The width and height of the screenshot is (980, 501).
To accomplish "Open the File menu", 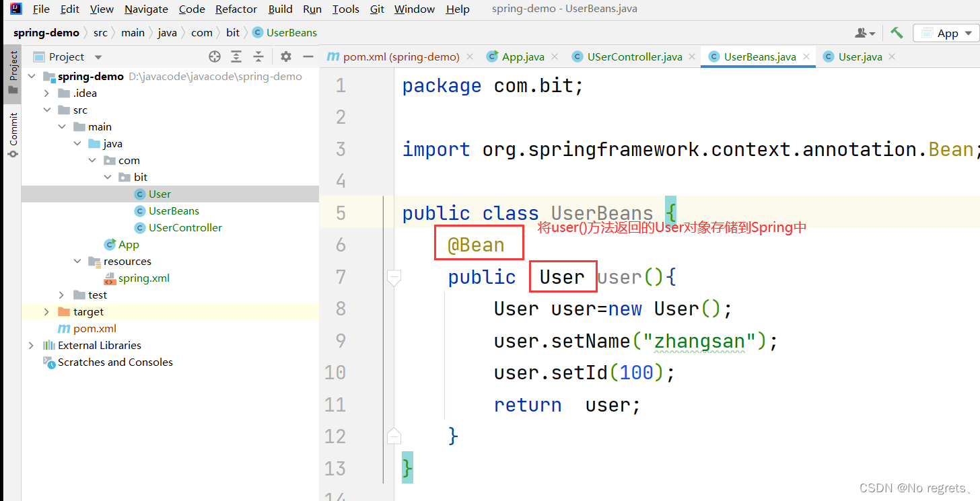I will [41, 9].
